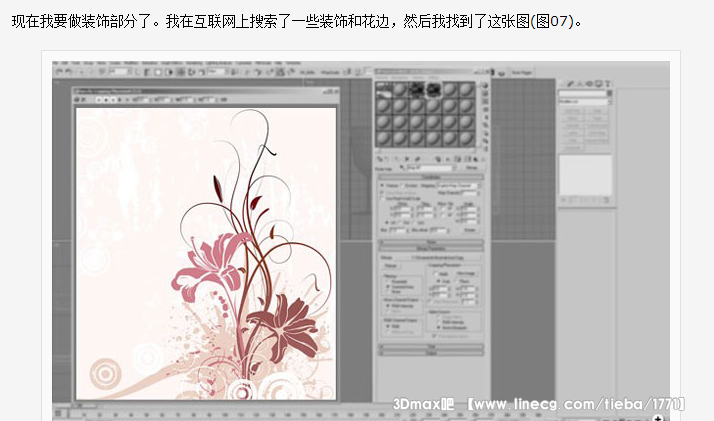Image resolution: width=714 pixels, height=421 pixels.
Task: Expand the Time rollout header
Action: [x=431, y=347]
